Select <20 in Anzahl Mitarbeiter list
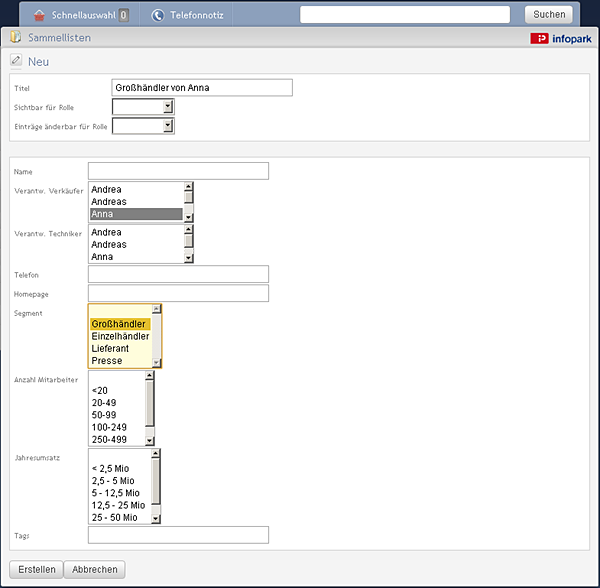Screen dimensions: 600x588 pos(117,391)
